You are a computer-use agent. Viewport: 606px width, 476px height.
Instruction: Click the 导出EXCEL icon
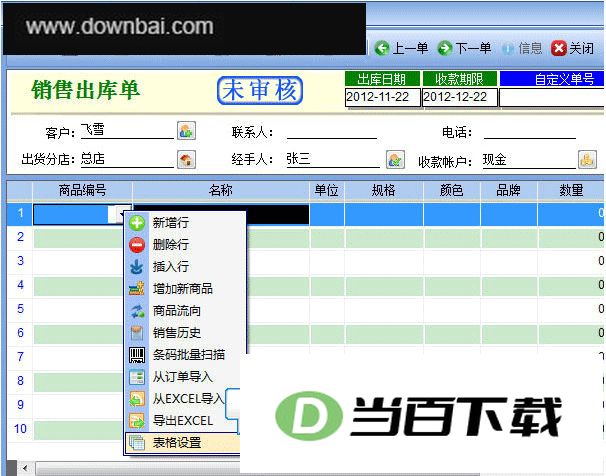(137, 421)
